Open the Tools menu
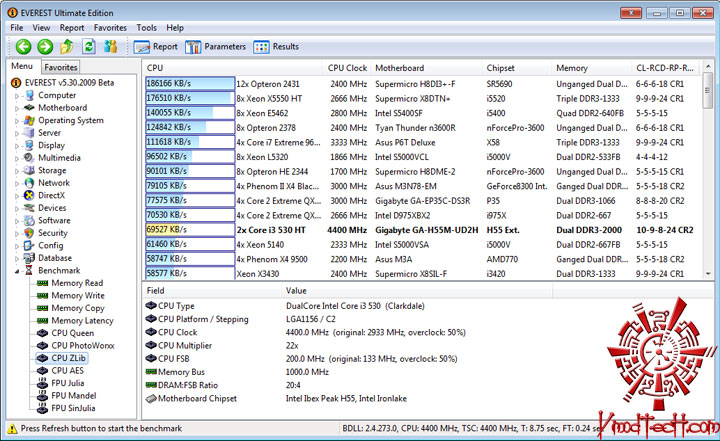 click(146, 28)
